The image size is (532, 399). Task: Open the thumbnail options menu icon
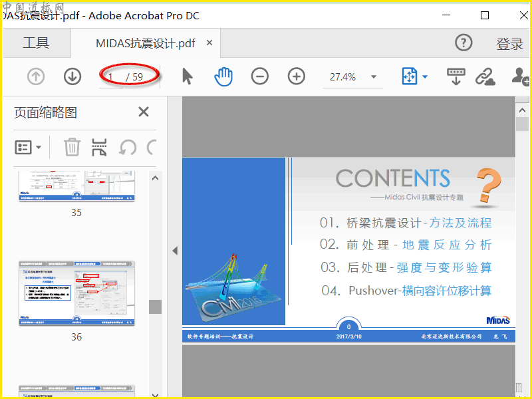click(28, 147)
